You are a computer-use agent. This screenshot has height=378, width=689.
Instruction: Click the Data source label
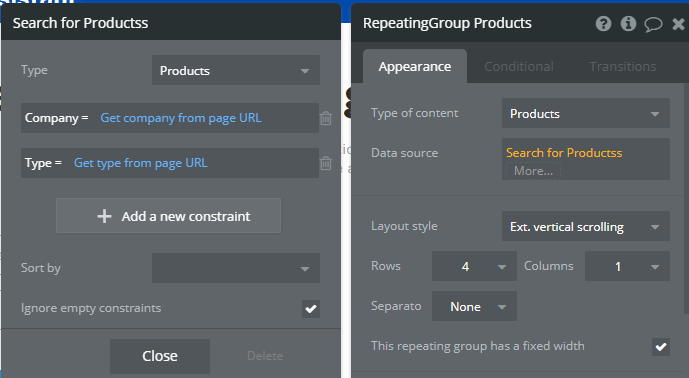point(404,153)
